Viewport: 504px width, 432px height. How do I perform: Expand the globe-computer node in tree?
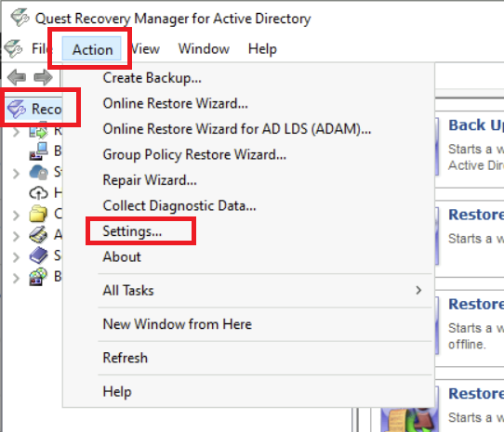(x=16, y=278)
